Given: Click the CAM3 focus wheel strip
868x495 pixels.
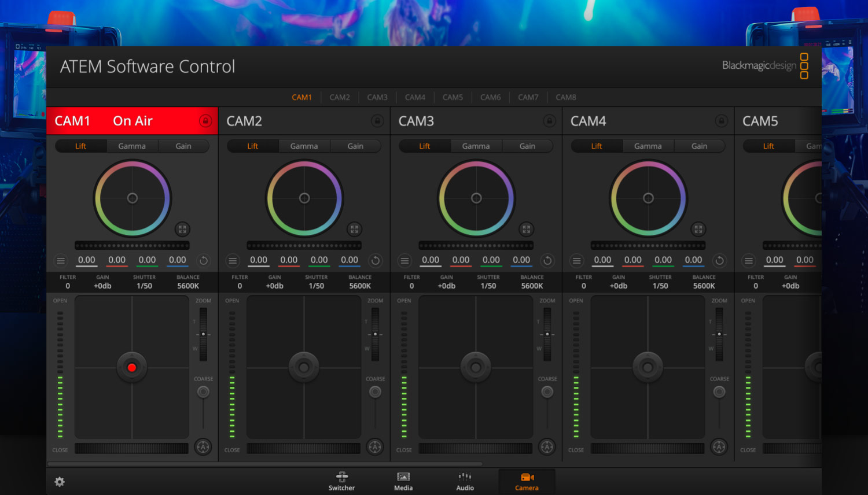Looking at the screenshot, I should (x=476, y=448).
